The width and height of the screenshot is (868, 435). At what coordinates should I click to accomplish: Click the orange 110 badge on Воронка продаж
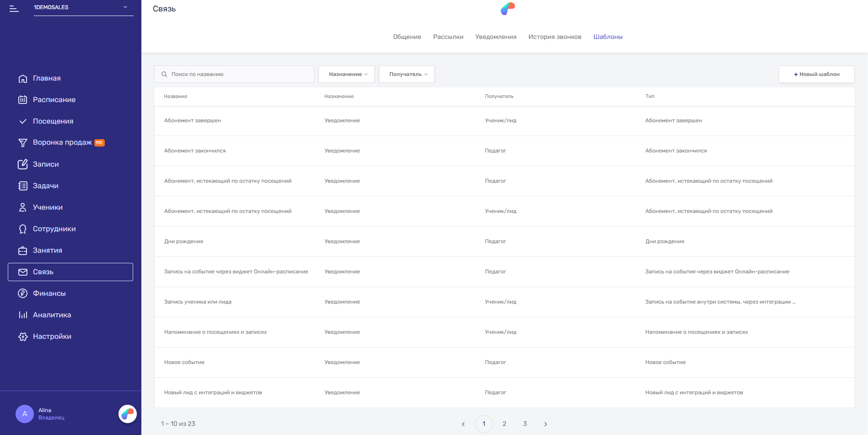99,143
